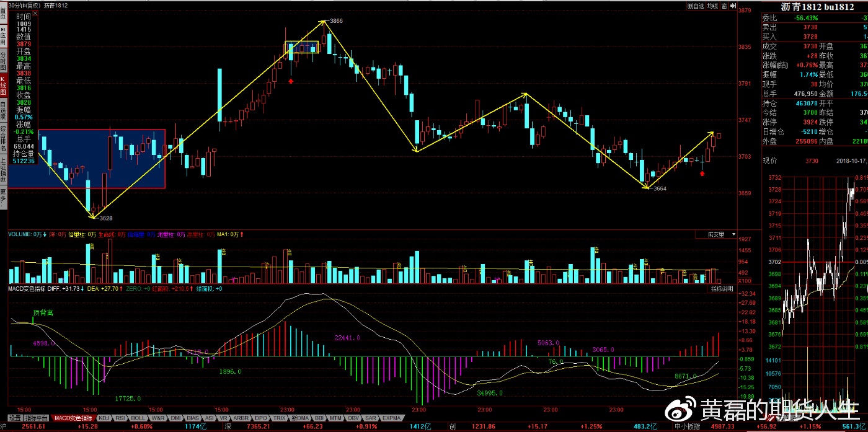The image size is (868, 432).
Task: Open the 30分钟(复权) period selector
Action: coord(25,6)
